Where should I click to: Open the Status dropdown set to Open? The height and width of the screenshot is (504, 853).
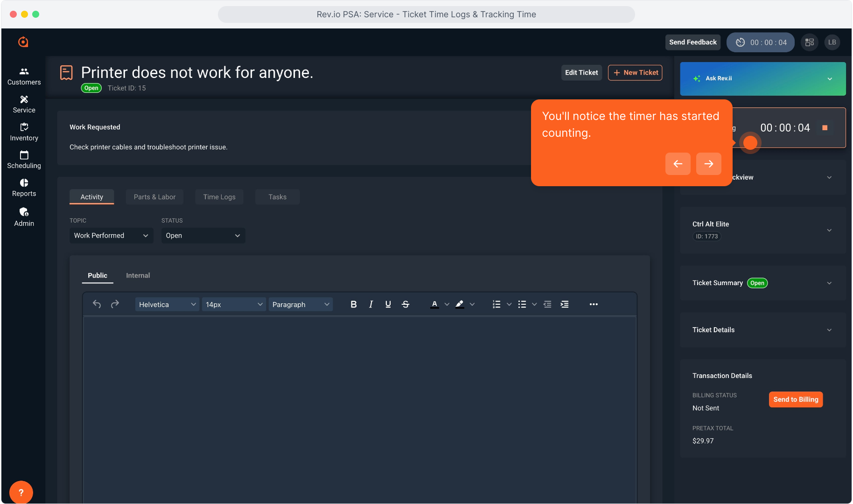(203, 236)
